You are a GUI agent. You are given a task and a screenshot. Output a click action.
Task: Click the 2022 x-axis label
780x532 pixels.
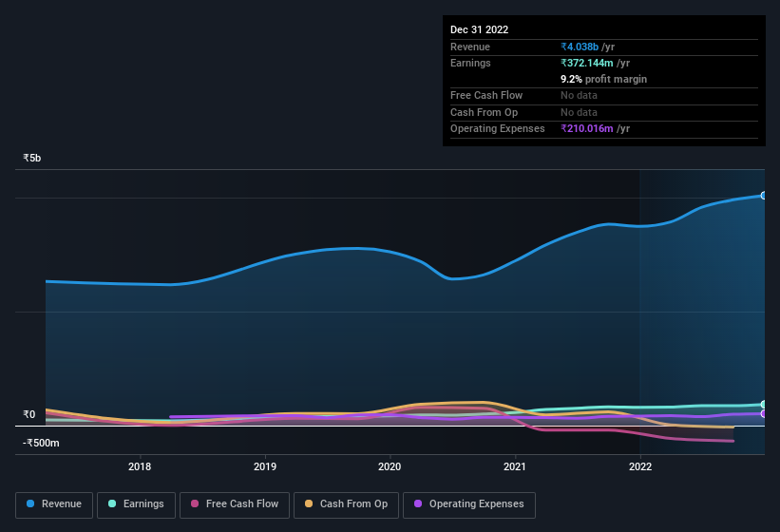639,466
